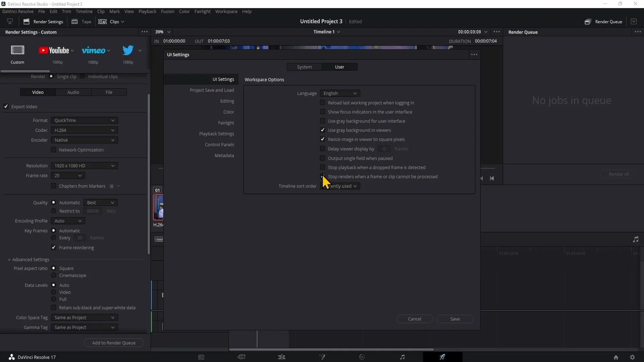Click the Deliver page icon in toolbar

pyautogui.click(x=442, y=357)
